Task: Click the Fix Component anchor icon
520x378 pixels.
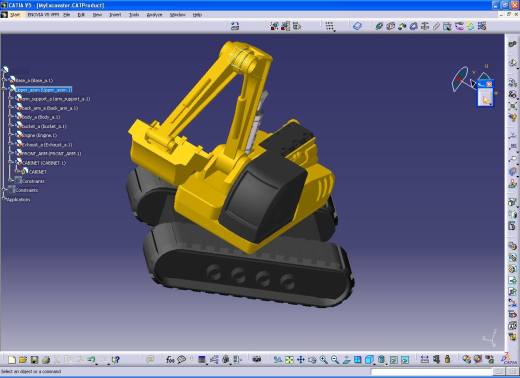Action: pos(425,26)
